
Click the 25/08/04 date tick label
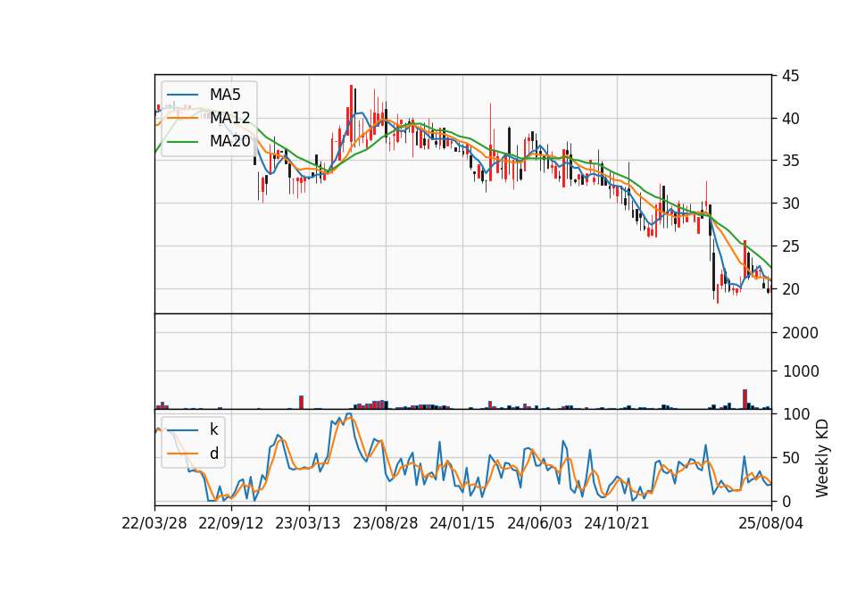770,523
